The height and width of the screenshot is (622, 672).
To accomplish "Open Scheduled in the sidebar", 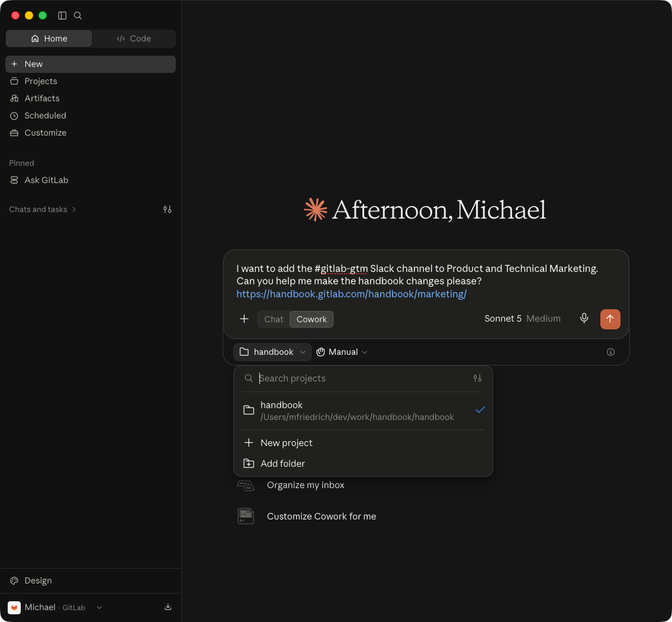I will point(91,116).
